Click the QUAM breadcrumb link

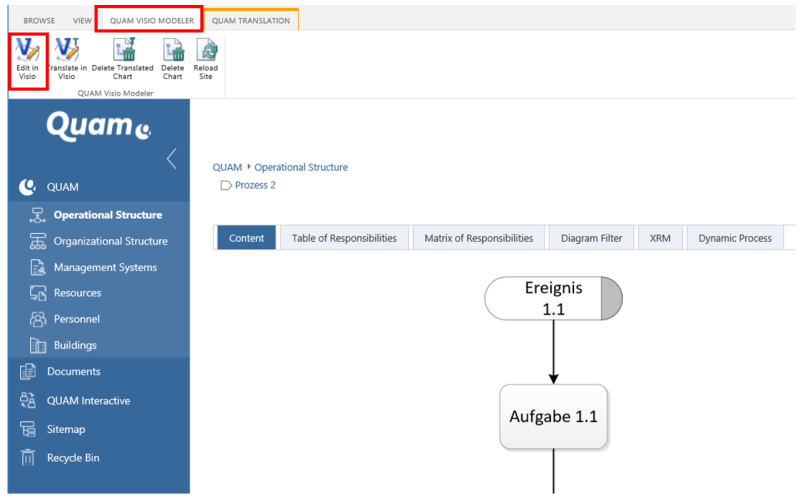[x=227, y=167]
